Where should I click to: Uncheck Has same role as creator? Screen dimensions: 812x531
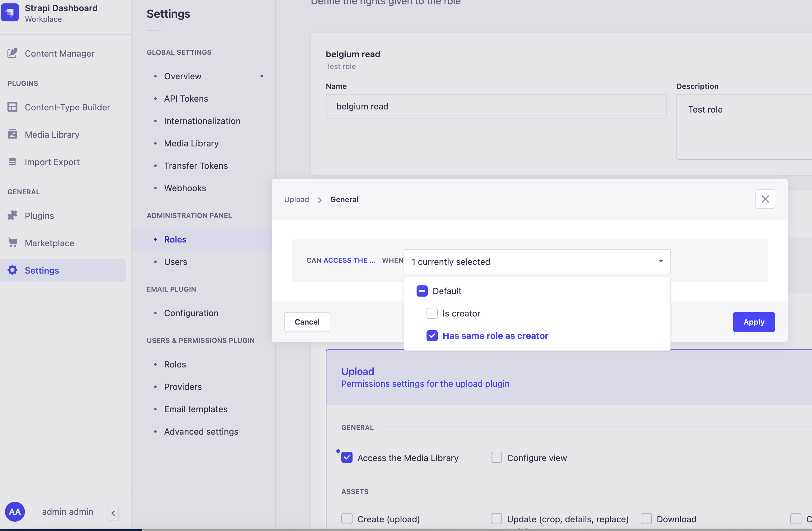click(x=432, y=336)
